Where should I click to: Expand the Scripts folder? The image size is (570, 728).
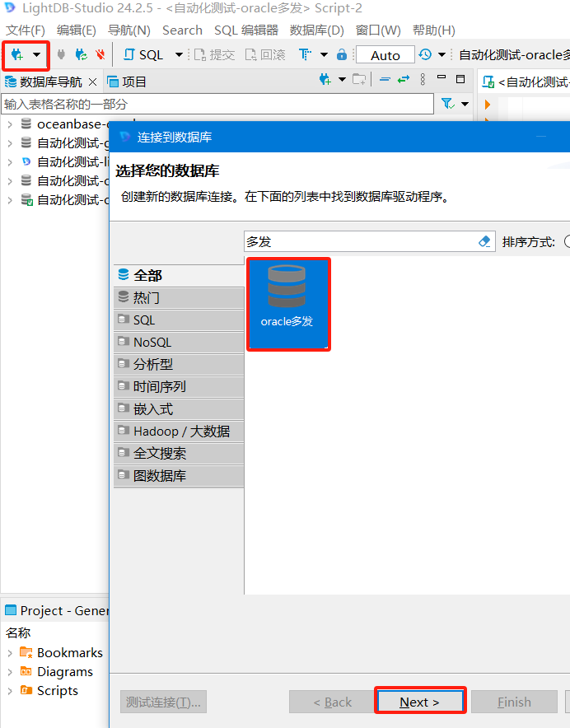10,691
